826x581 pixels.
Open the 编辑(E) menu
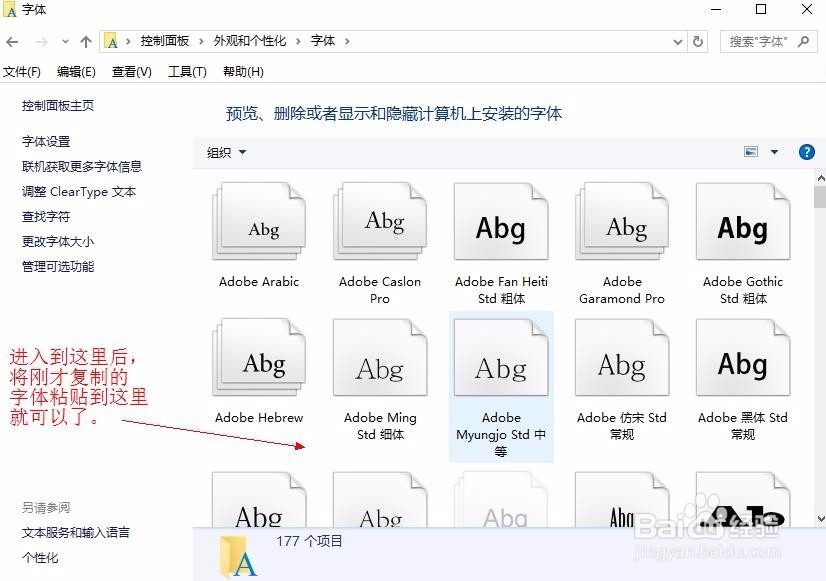[76, 72]
